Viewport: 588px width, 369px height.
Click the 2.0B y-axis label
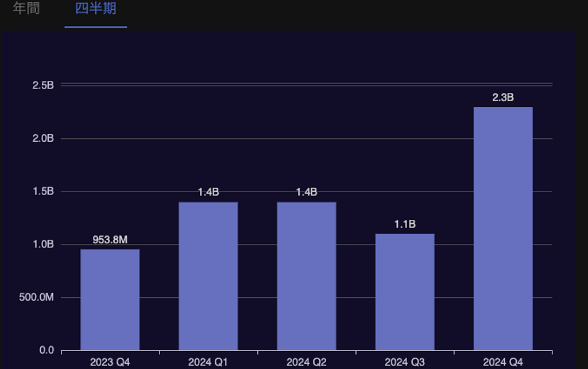pyautogui.click(x=43, y=138)
